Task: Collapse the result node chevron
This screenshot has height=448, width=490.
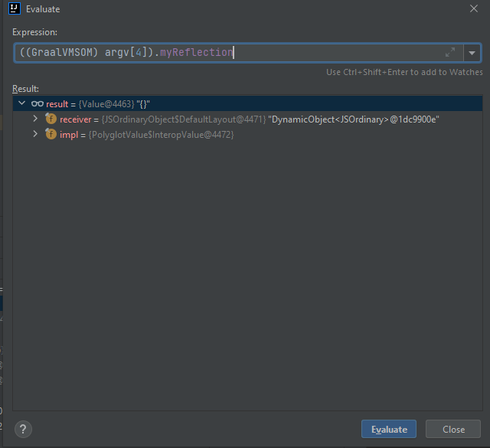Action: (22, 103)
